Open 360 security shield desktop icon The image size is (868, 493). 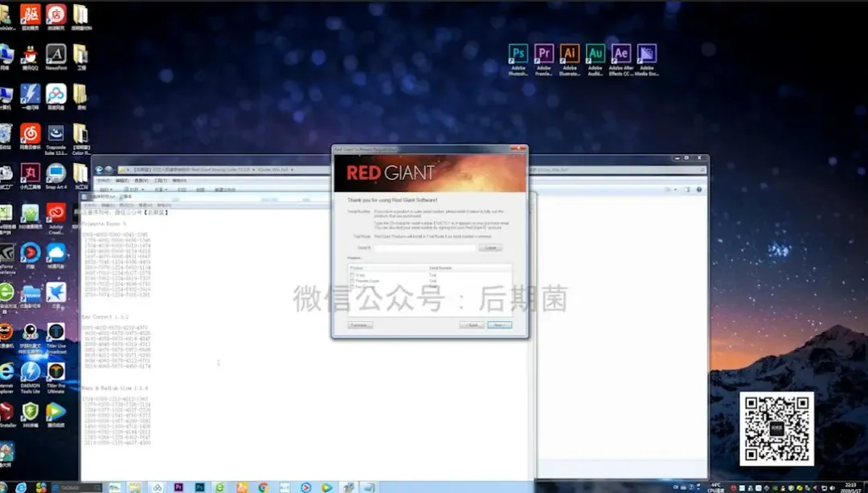(30, 415)
